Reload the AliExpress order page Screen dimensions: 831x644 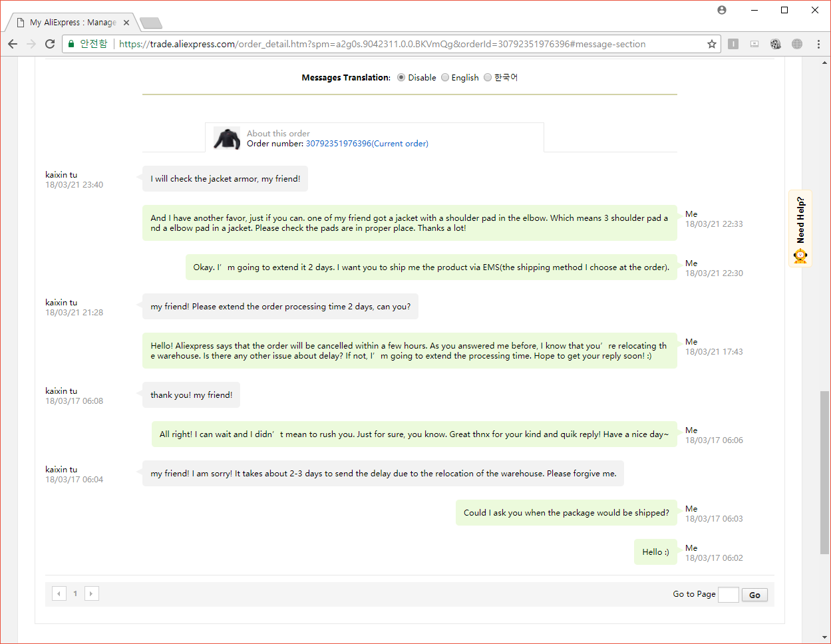tap(50, 44)
